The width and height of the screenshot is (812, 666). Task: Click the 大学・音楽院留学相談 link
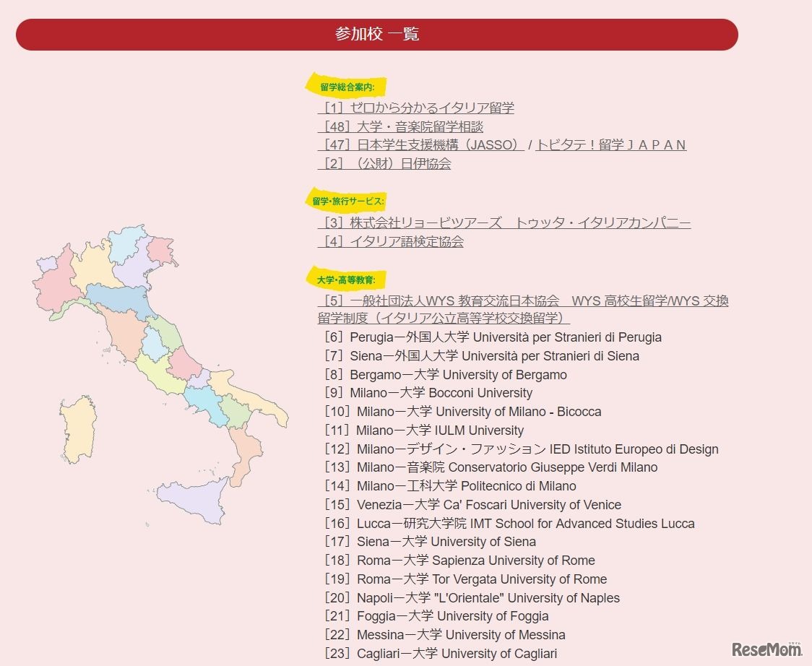click(x=401, y=127)
